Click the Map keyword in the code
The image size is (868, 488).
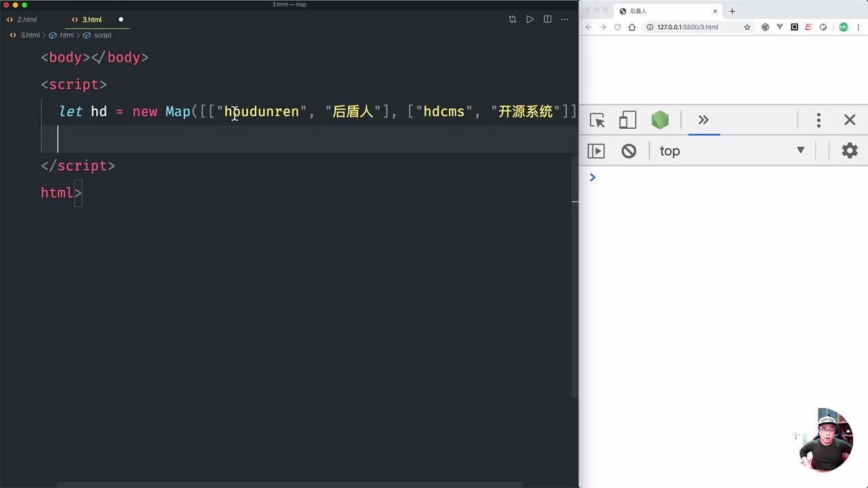(x=178, y=111)
